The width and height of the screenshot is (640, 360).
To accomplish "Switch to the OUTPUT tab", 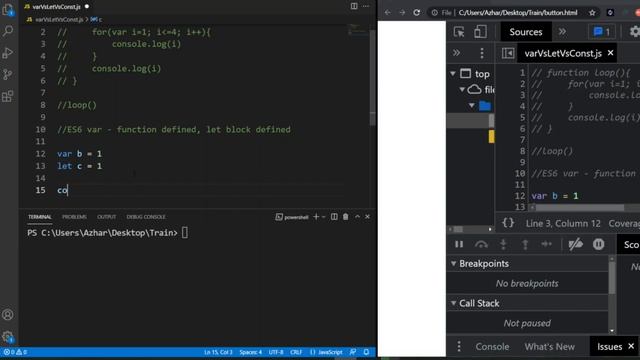I will [x=107, y=217].
